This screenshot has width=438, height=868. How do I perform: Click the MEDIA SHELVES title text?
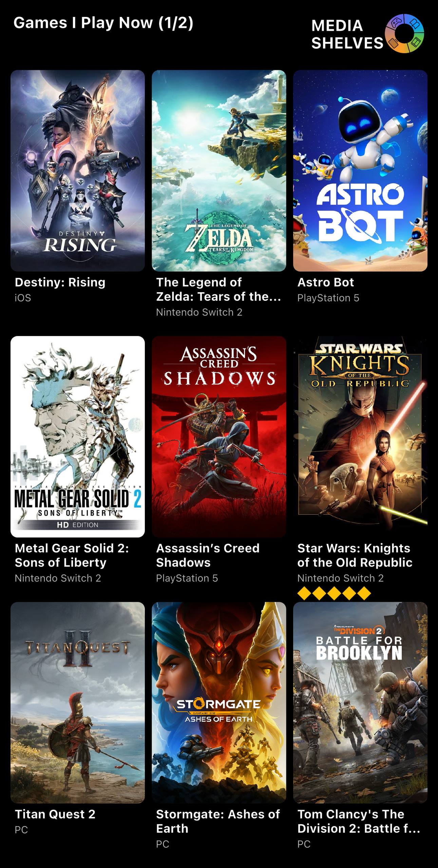coord(347,34)
